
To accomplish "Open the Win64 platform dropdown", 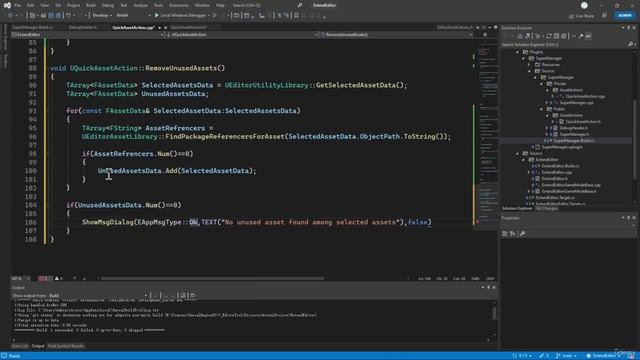I will [133, 16].
